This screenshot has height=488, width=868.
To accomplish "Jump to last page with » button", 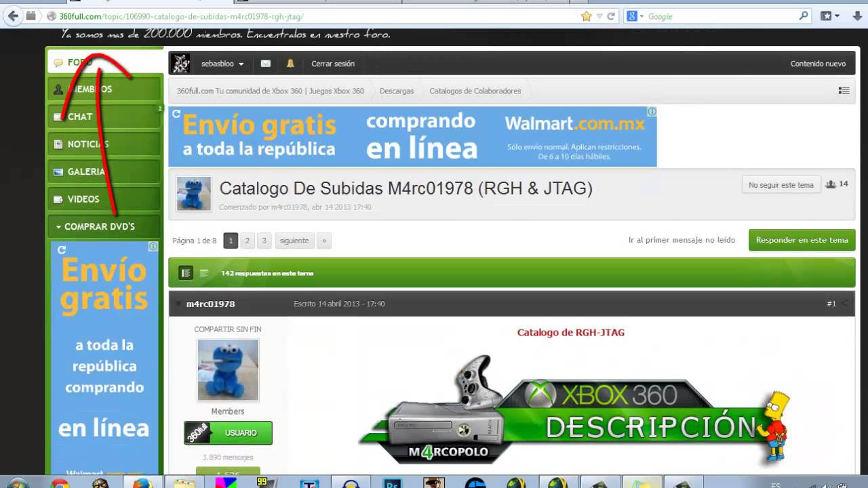I will point(324,241).
